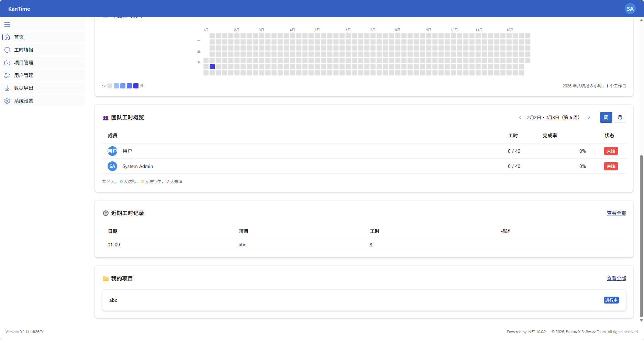Image resolution: width=644 pixels, height=340 pixels.
Task: Go to previous week with left chevron
Action: (x=520, y=117)
